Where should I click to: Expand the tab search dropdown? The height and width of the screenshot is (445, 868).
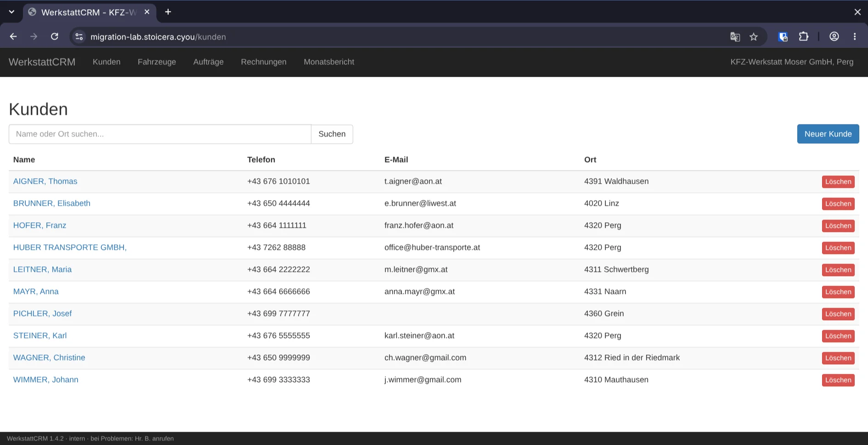click(11, 12)
